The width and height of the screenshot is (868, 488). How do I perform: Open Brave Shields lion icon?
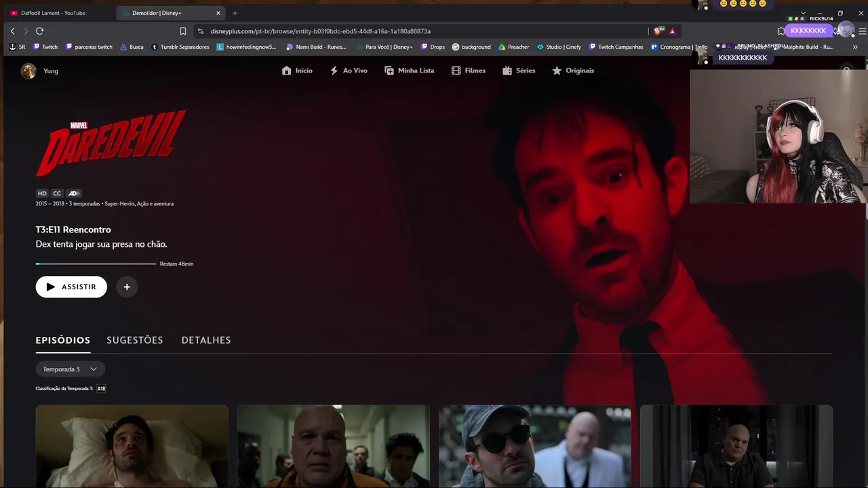coord(658,31)
